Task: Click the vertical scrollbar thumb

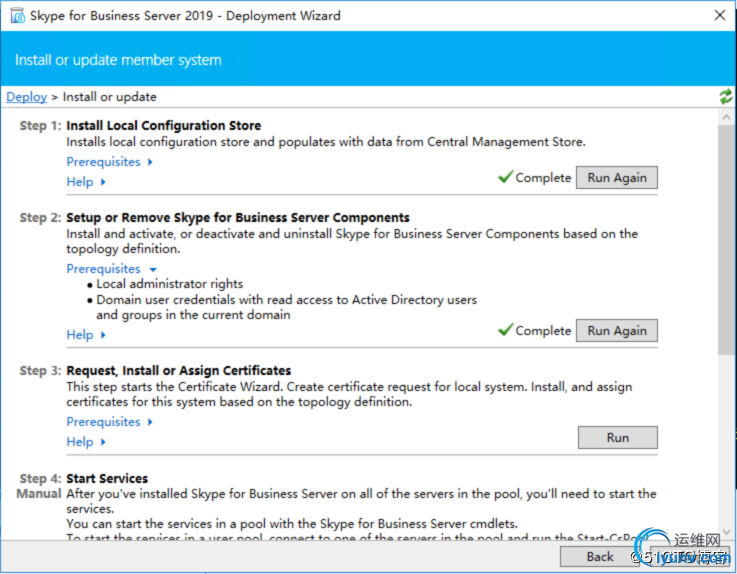Action: [726, 240]
